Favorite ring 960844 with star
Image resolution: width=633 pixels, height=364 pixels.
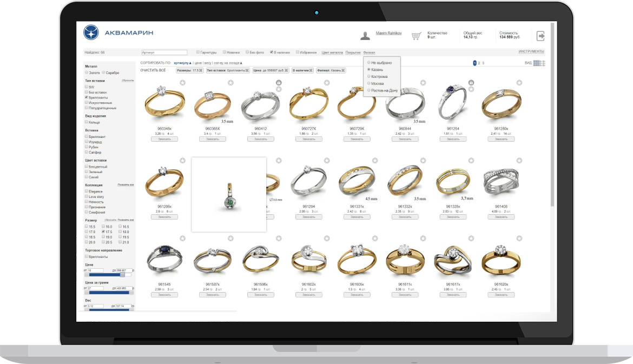coord(423,83)
